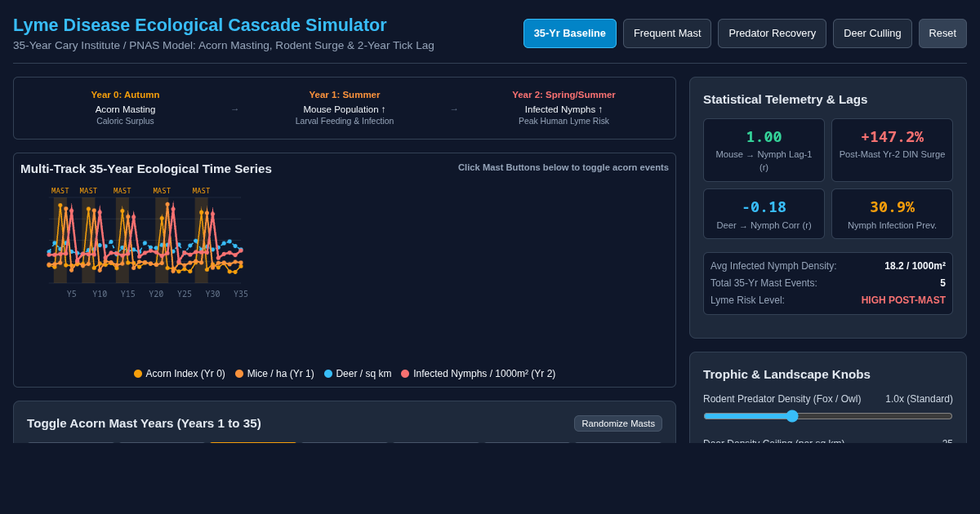
Task: Click the Year 0: Autumn cascade step
Action: tap(125, 108)
